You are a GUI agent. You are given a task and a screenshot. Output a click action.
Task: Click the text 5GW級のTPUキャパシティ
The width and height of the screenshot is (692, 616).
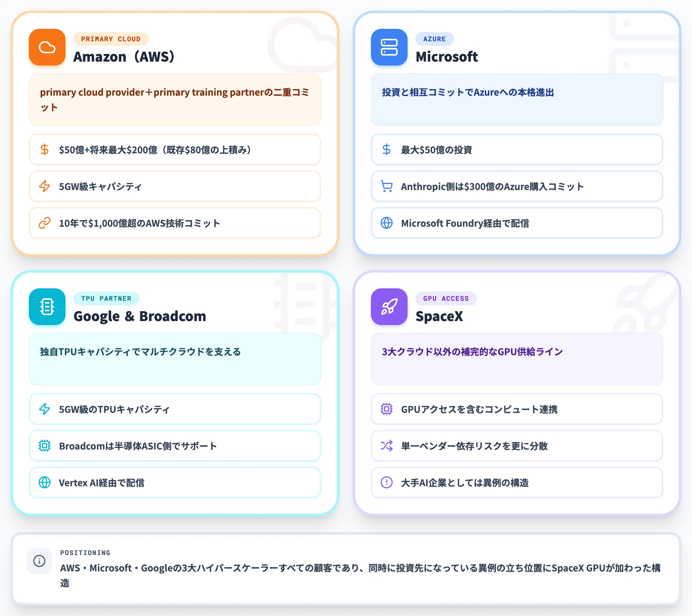[x=114, y=409]
